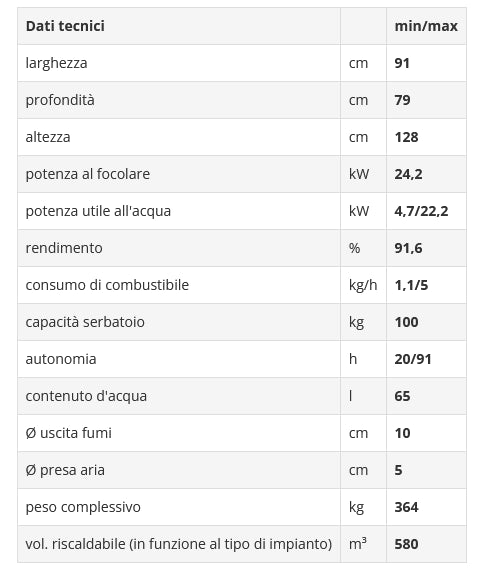This screenshot has height=582, width=501.
Task: Select the rendimento value 91,6
Action: [408, 248]
